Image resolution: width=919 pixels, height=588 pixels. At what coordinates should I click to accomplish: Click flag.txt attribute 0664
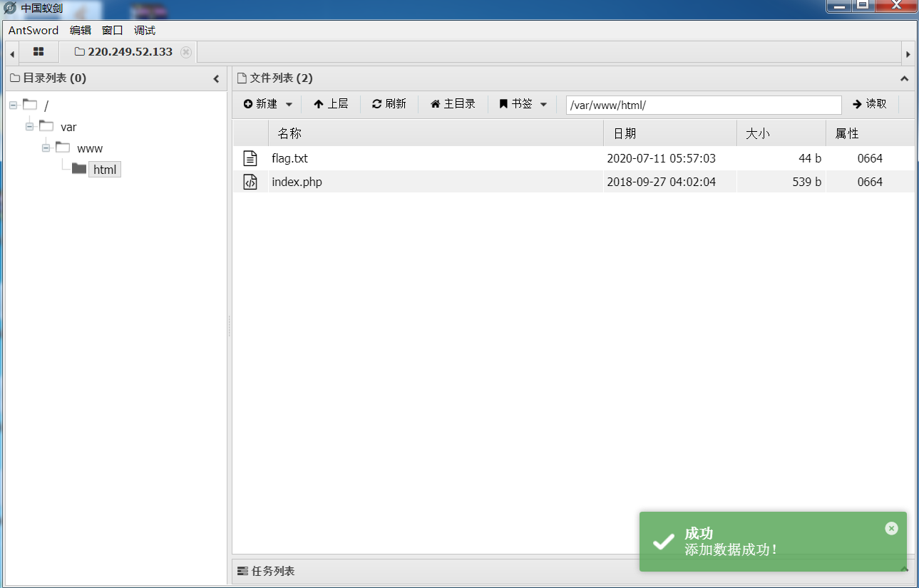coord(870,158)
